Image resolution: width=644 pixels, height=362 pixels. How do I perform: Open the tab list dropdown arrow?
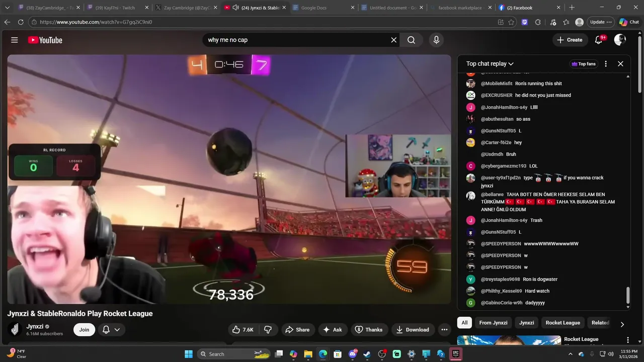click(7, 8)
